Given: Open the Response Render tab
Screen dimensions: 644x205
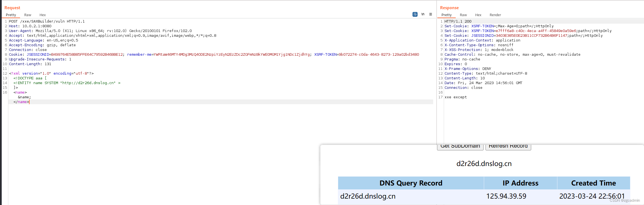Looking at the screenshot, I should coord(495,15).
